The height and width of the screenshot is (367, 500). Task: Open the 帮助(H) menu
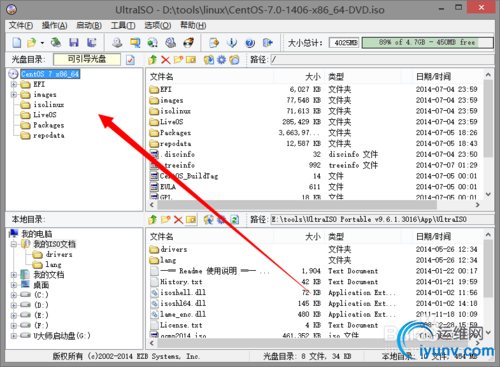[193, 25]
